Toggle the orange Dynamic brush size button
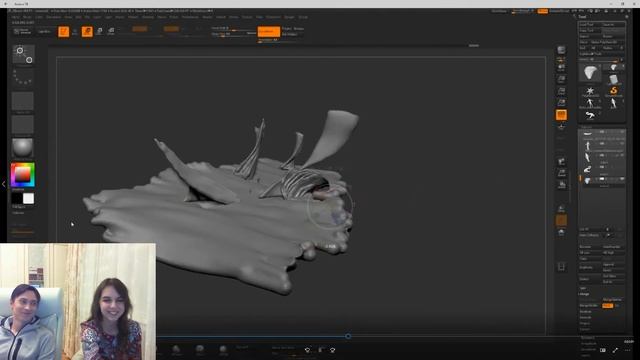The width and height of the screenshot is (640, 360). point(269,31)
